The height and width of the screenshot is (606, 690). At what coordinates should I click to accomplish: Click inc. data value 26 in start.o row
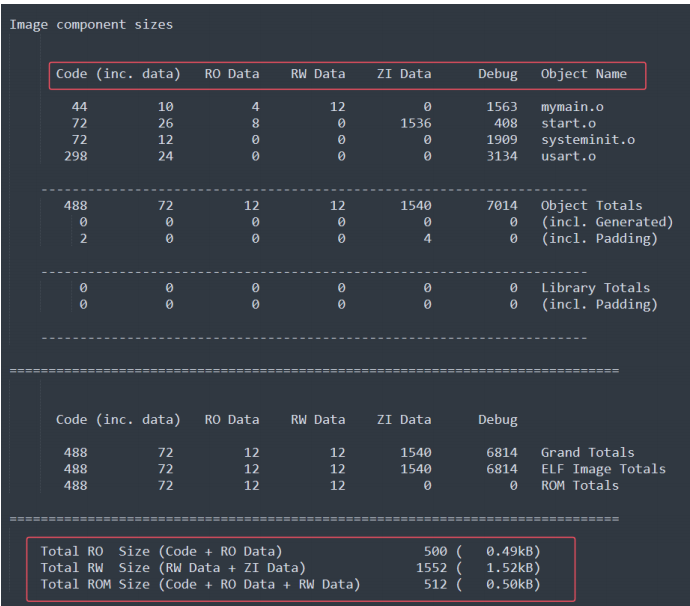point(165,123)
